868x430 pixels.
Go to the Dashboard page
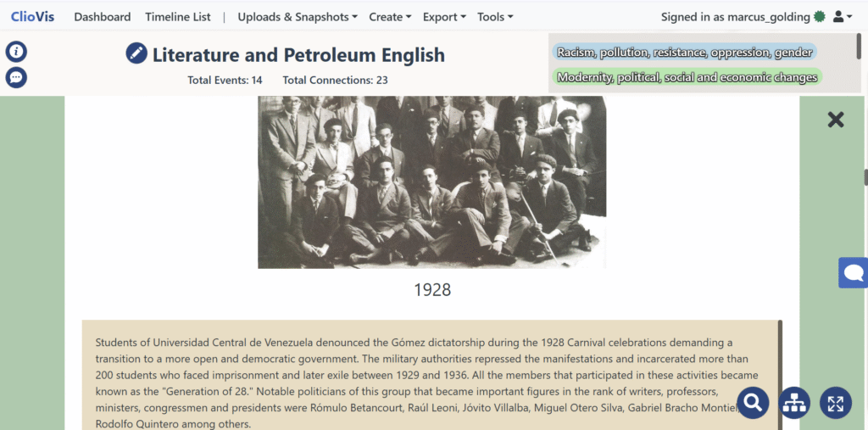point(103,17)
